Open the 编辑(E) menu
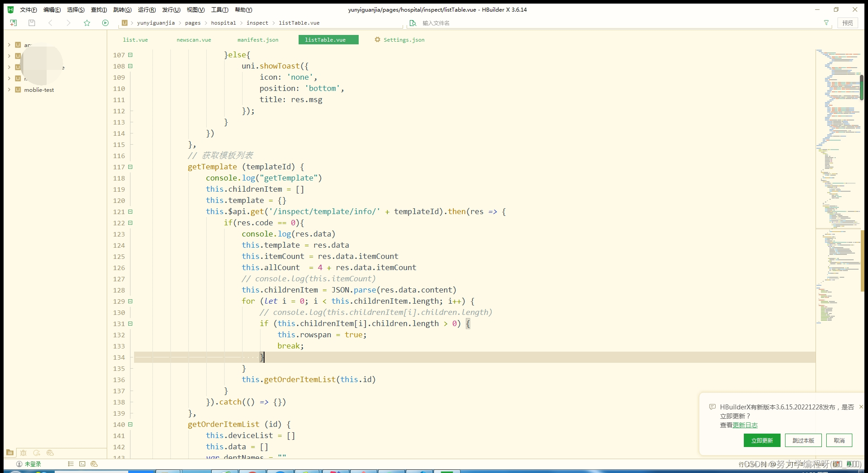The width and height of the screenshot is (868, 473). click(52, 9)
